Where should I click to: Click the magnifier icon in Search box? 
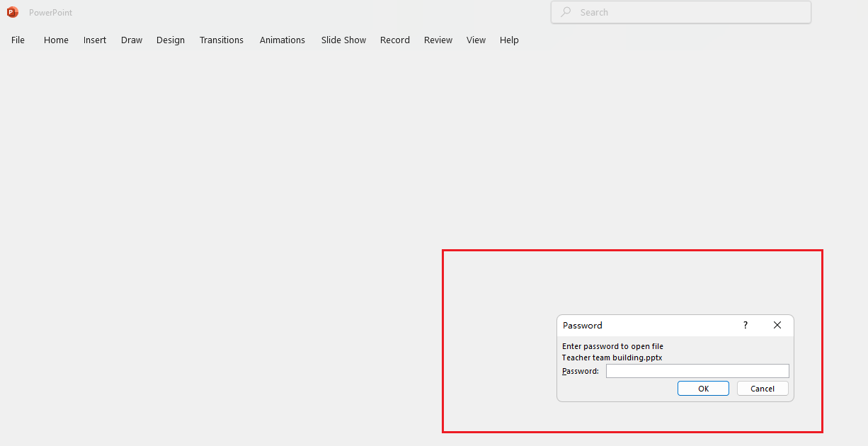pyautogui.click(x=566, y=12)
